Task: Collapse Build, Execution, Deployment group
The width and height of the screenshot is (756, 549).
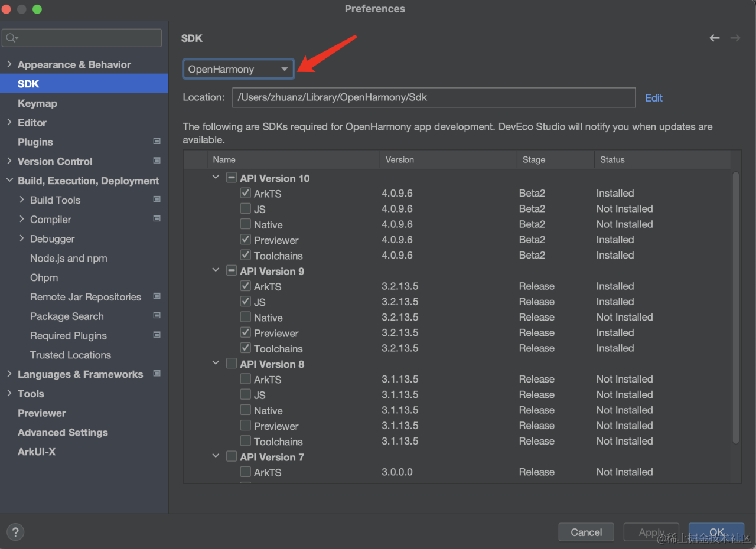Action: pos(9,180)
